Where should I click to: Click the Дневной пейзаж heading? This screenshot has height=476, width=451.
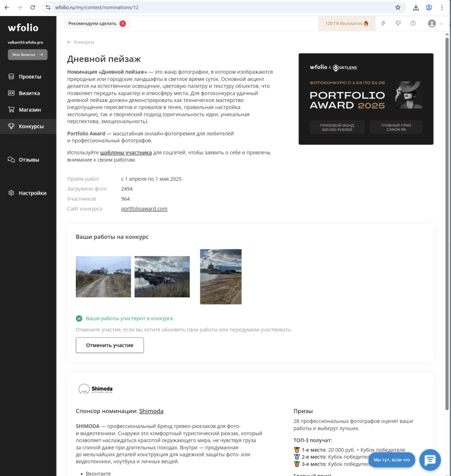pos(104,59)
